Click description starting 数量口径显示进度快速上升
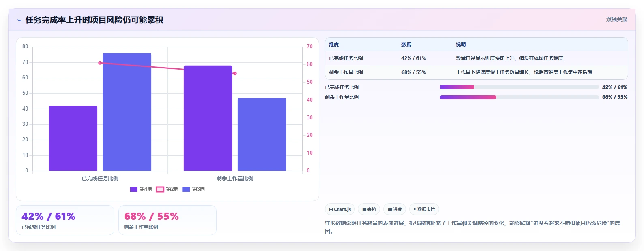The width and height of the screenshot is (644, 251). tap(509, 58)
